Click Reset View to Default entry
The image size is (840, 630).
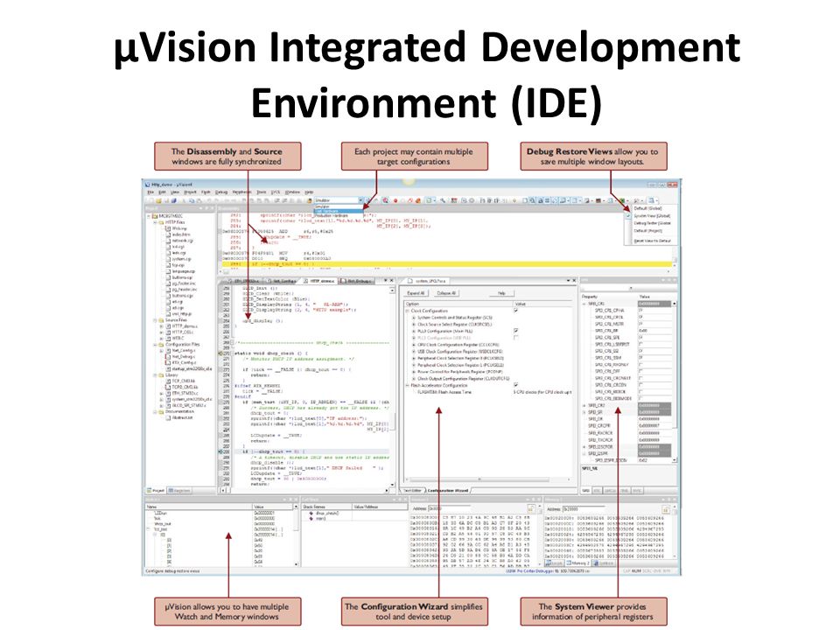click(652, 241)
